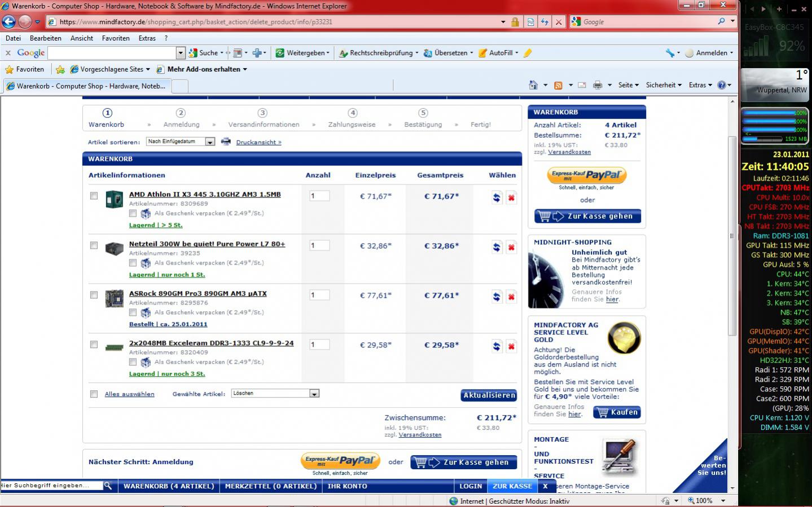Image resolution: width=812 pixels, height=507 pixels.
Task: Click the search magnifier in Google search box
Action: (x=722, y=21)
